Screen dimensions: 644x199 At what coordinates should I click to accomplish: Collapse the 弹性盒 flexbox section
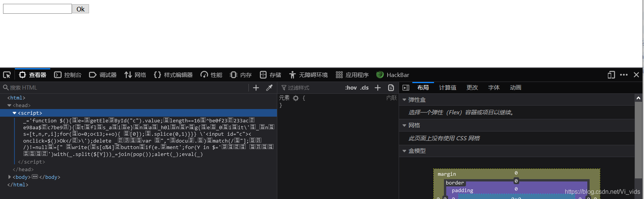coord(404,100)
